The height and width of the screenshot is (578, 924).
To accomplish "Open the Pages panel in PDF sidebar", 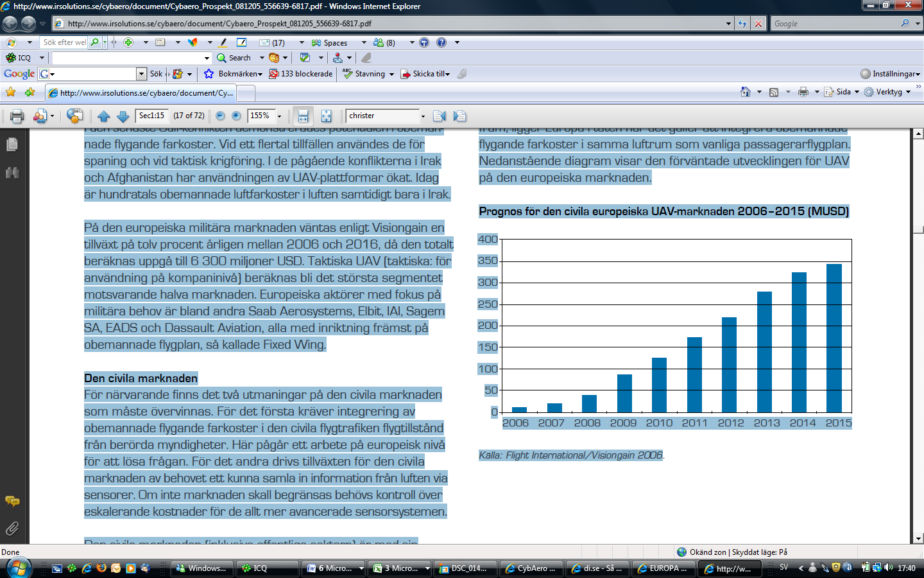I will coord(12,144).
